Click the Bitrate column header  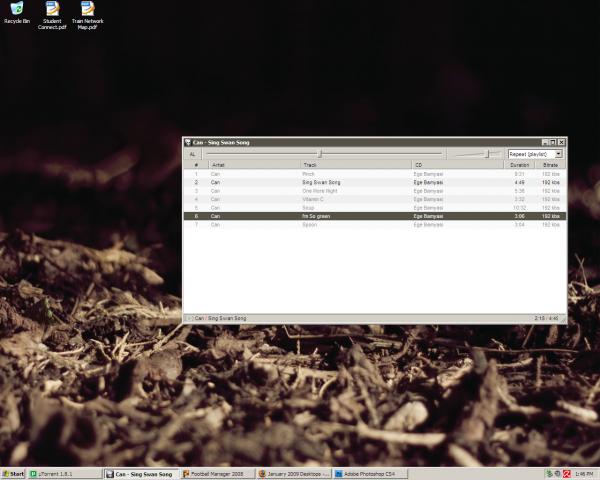[550, 165]
